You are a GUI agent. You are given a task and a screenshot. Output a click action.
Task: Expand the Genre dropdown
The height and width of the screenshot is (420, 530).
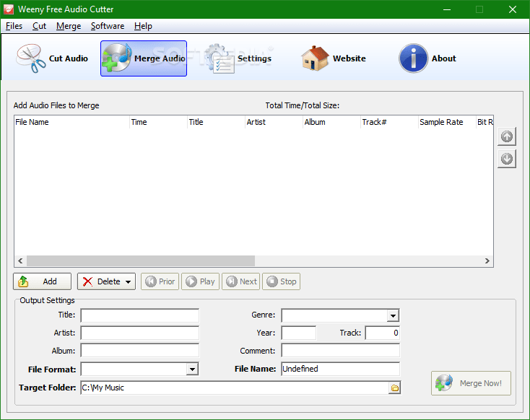point(393,315)
